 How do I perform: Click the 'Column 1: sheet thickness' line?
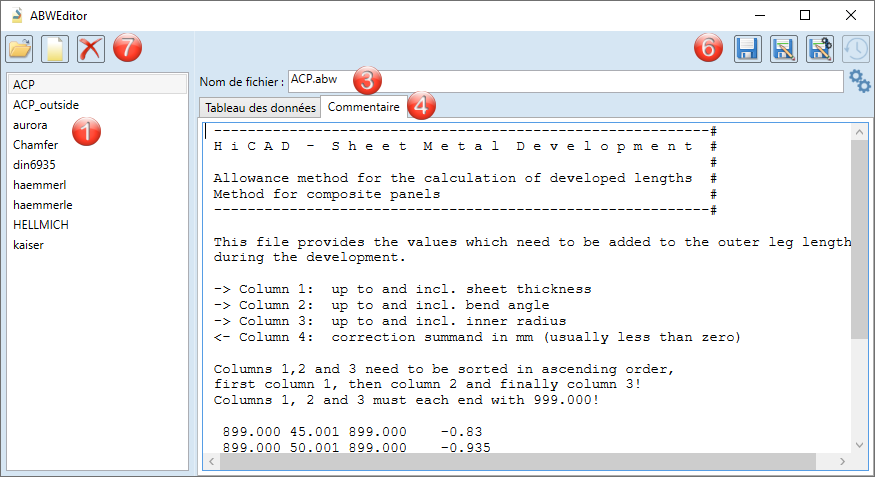[x=402, y=289]
